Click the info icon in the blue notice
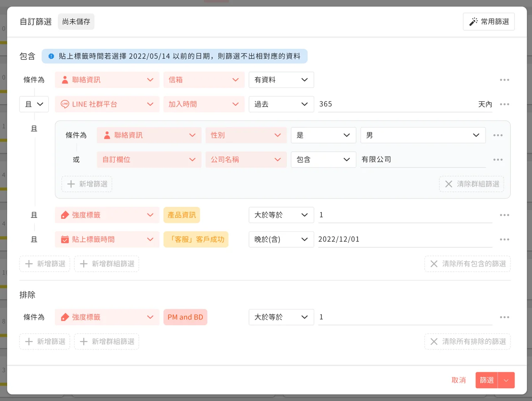This screenshot has height=401, width=532. (x=51, y=56)
